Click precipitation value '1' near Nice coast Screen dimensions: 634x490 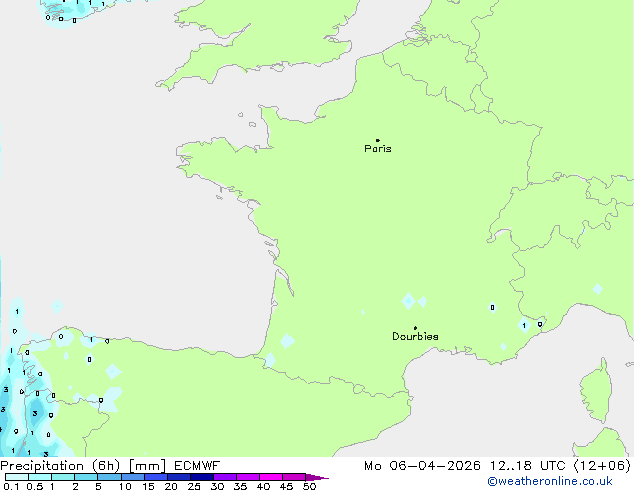pyautogui.click(x=524, y=326)
